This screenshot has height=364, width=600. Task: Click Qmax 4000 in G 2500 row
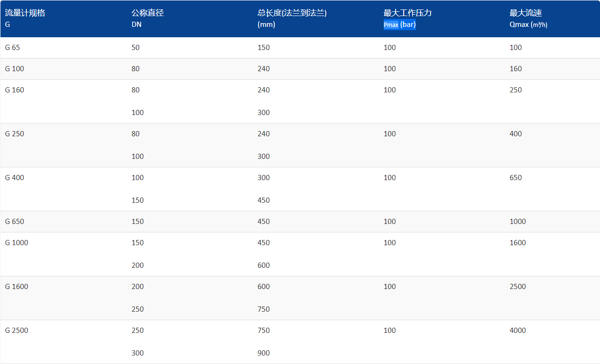point(517,331)
